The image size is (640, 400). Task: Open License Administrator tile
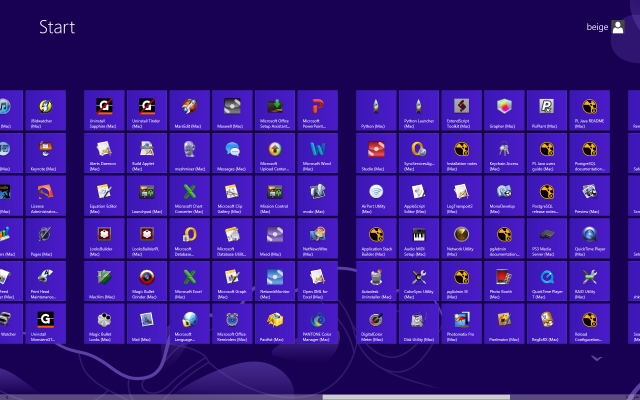pyautogui.click(x=45, y=196)
